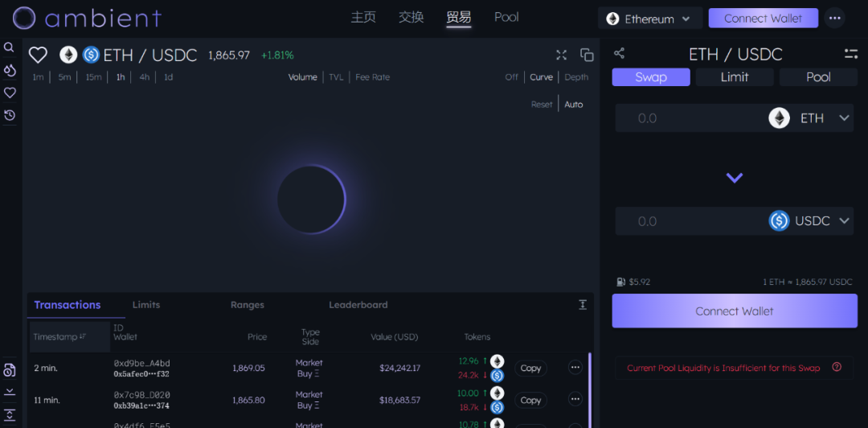Viewport: 868px width, 428px height.
Task: Switch liquidity display to Depth
Action: coord(576,77)
